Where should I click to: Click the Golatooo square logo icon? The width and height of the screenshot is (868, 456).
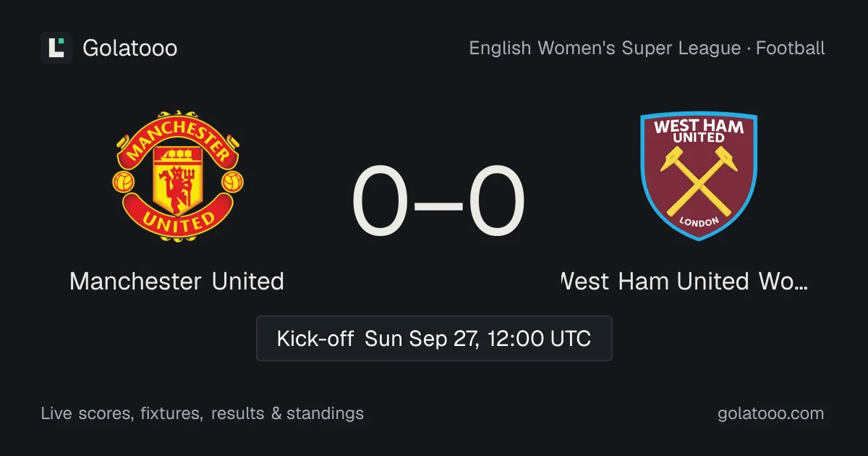56,48
